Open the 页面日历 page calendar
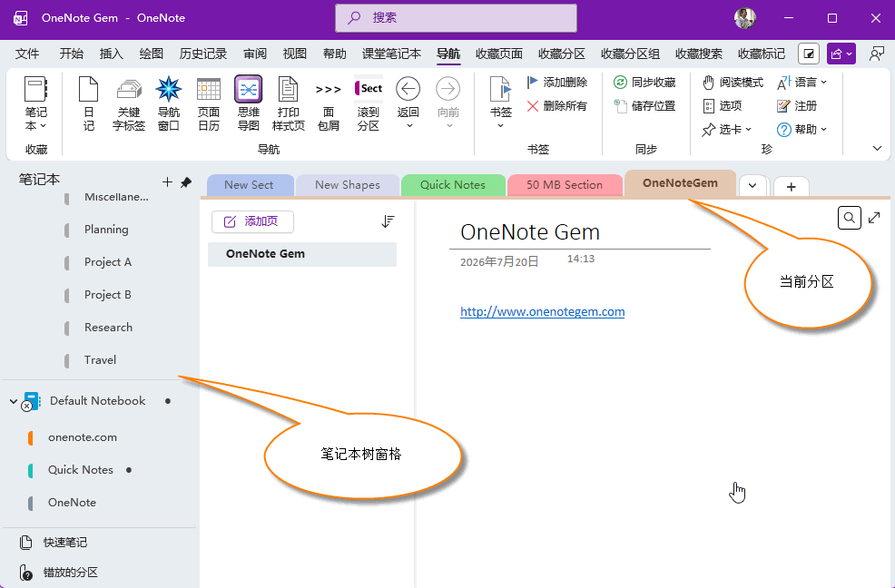This screenshot has width=895, height=588. 209,104
